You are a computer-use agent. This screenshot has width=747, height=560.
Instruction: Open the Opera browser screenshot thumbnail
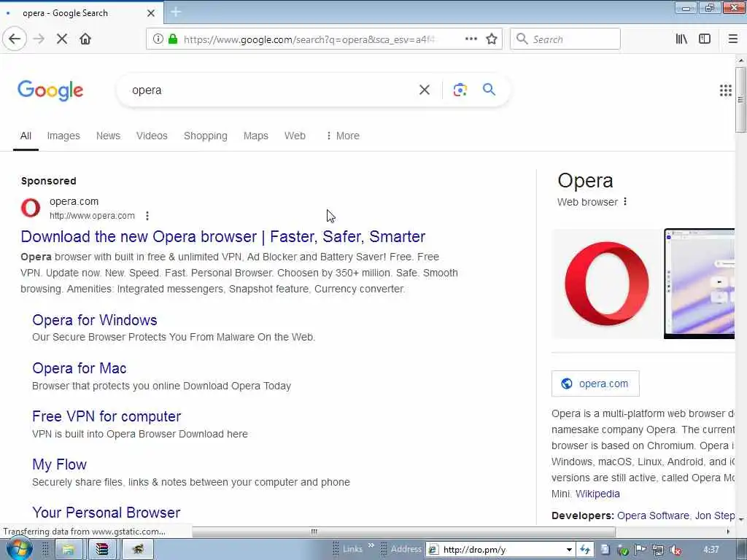(x=700, y=284)
